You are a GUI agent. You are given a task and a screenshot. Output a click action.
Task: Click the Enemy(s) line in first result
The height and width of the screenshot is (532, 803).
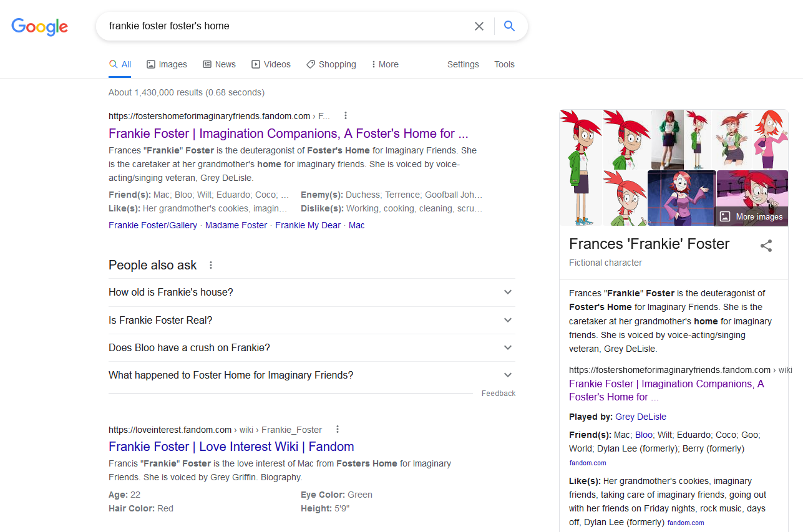391,195
